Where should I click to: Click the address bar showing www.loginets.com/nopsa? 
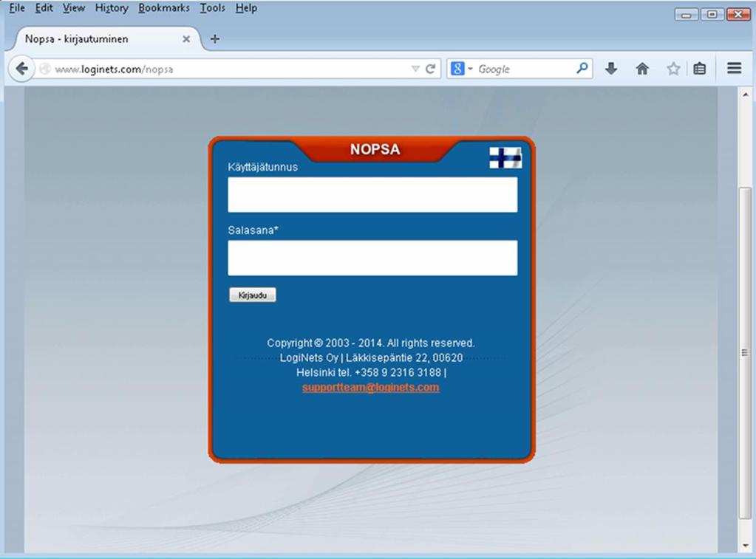pyautogui.click(x=231, y=69)
